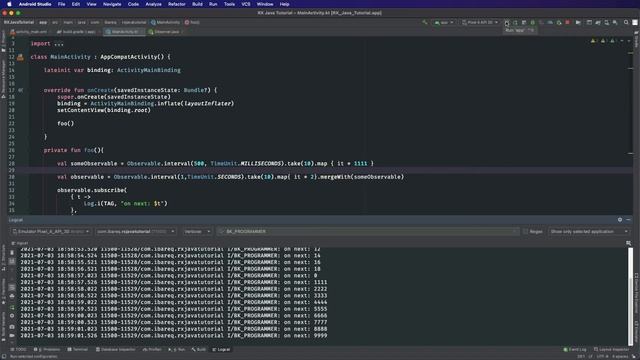
Task: Click the Logcat tab in the bottom bar
Action: coord(221,349)
